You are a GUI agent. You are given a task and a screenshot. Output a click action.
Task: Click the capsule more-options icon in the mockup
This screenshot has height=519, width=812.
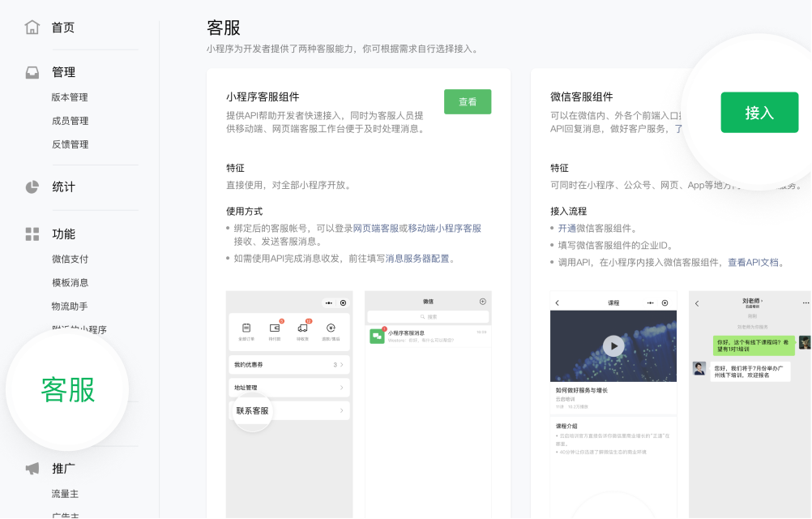coord(328,302)
